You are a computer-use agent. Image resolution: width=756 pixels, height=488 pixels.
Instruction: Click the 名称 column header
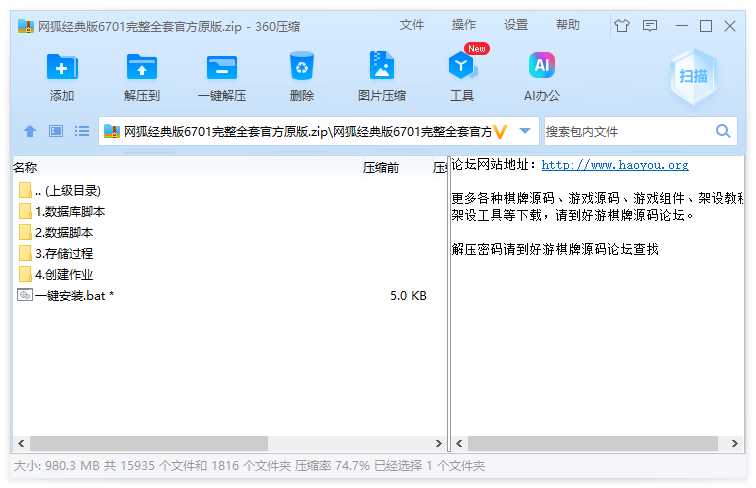click(x=25, y=168)
